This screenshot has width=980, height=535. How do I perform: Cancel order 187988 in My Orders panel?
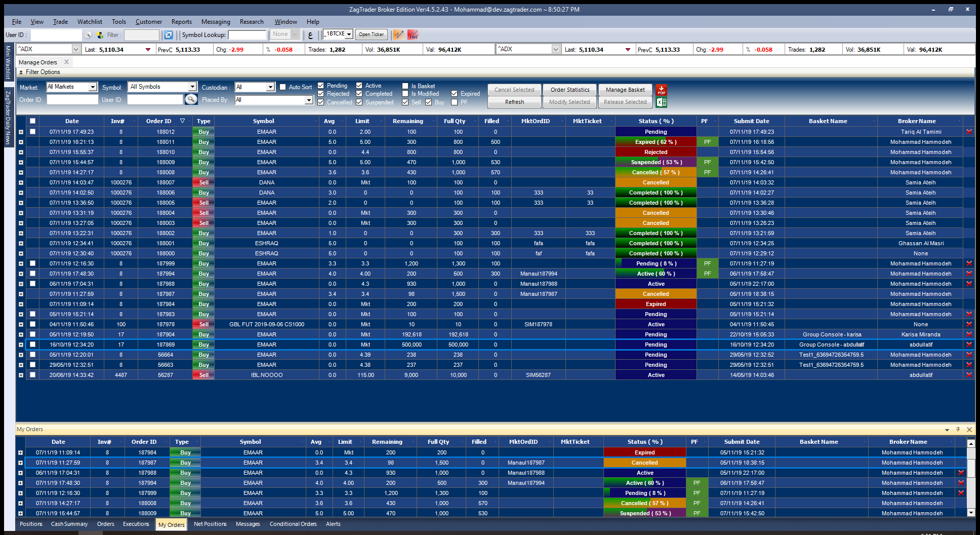point(961,473)
